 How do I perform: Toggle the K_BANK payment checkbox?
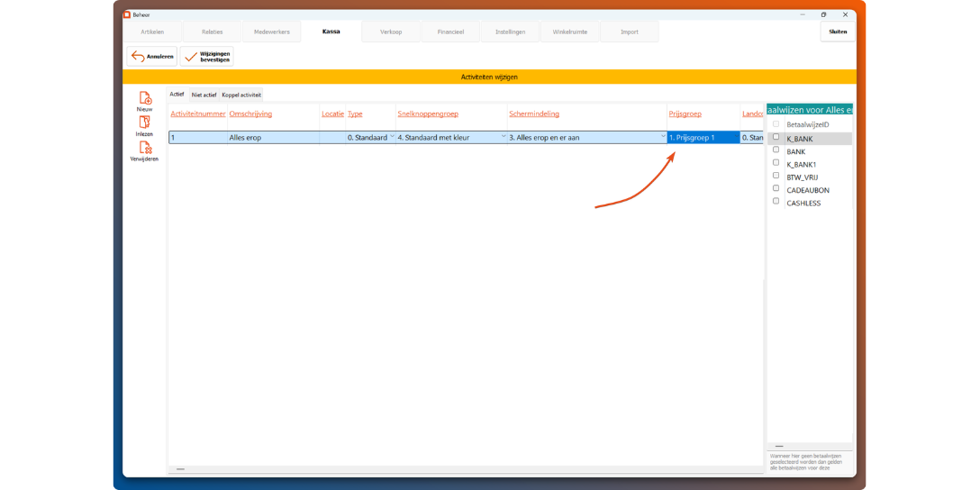click(x=776, y=138)
